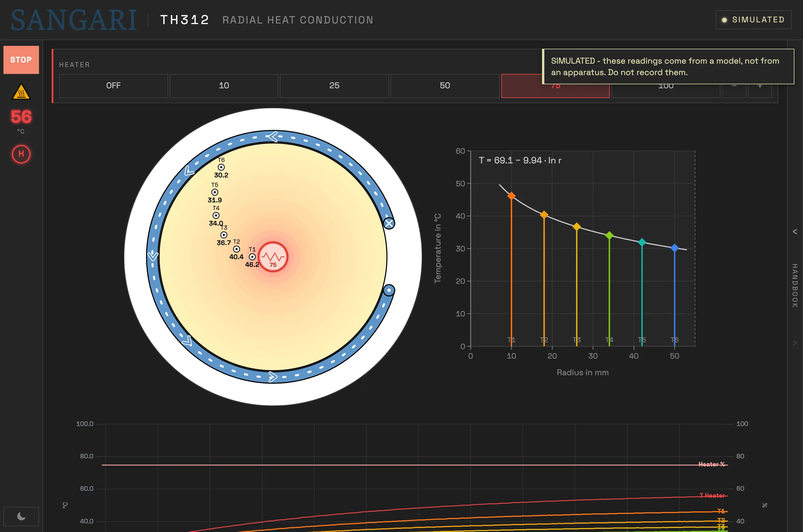
Task: Click the SANGARI logo
Action: 74,20
